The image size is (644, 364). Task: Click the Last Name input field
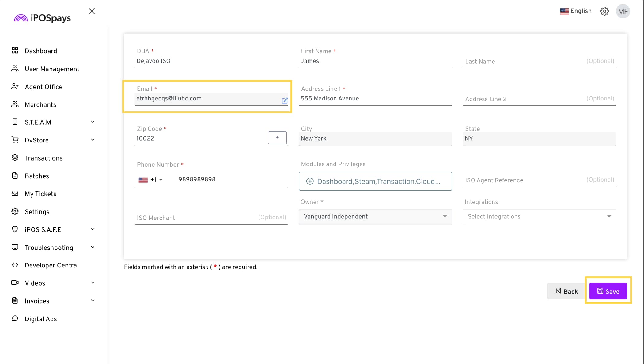[x=524, y=62]
